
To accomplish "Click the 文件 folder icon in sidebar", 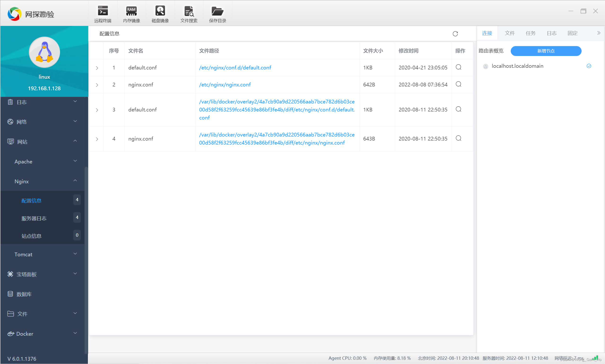I will click(11, 314).
